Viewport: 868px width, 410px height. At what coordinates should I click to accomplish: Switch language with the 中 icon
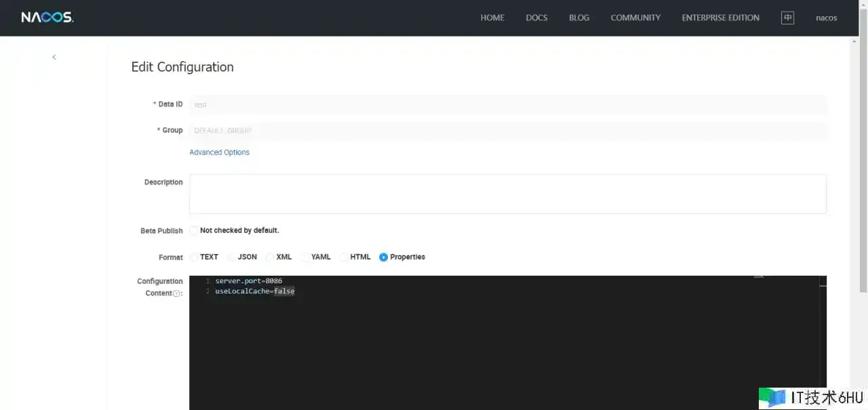787,18
